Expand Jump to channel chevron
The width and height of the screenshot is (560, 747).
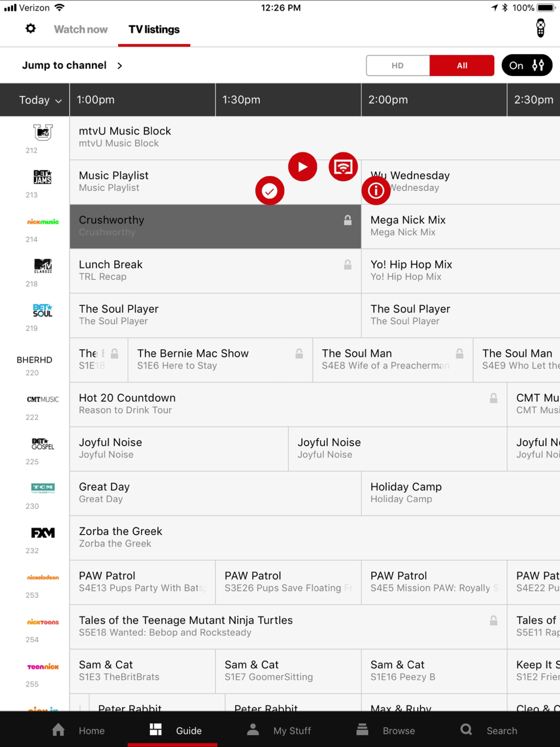119,66
